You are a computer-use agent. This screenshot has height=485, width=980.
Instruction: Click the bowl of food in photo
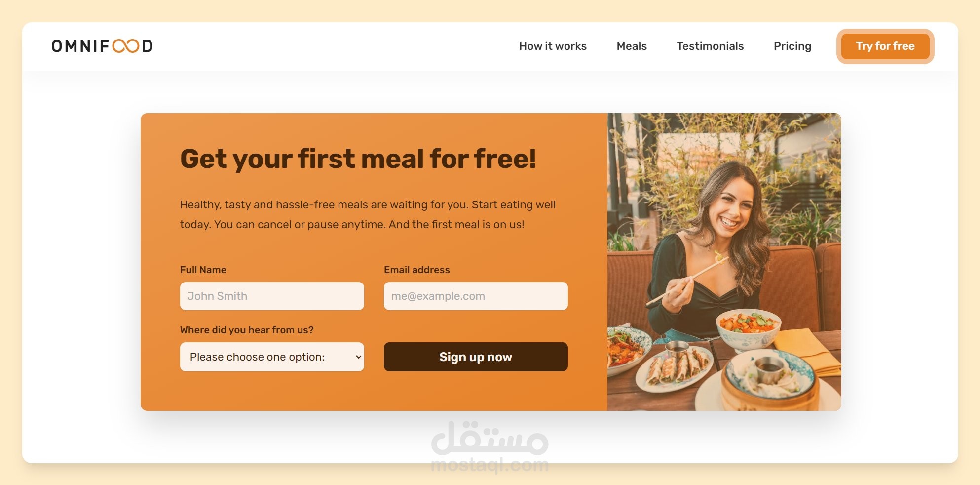[x=749, y=327]
